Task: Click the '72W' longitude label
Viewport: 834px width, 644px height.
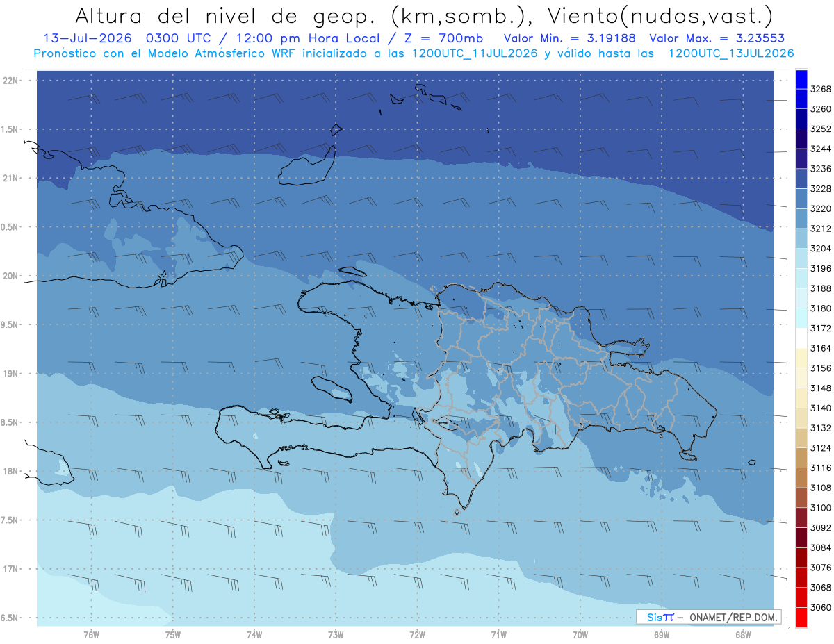Action: tap(417, 635)
